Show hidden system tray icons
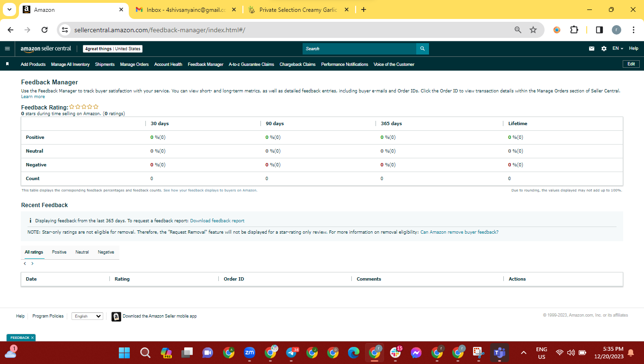The height and width of the screenshot is (364, 644). [524, 353]
